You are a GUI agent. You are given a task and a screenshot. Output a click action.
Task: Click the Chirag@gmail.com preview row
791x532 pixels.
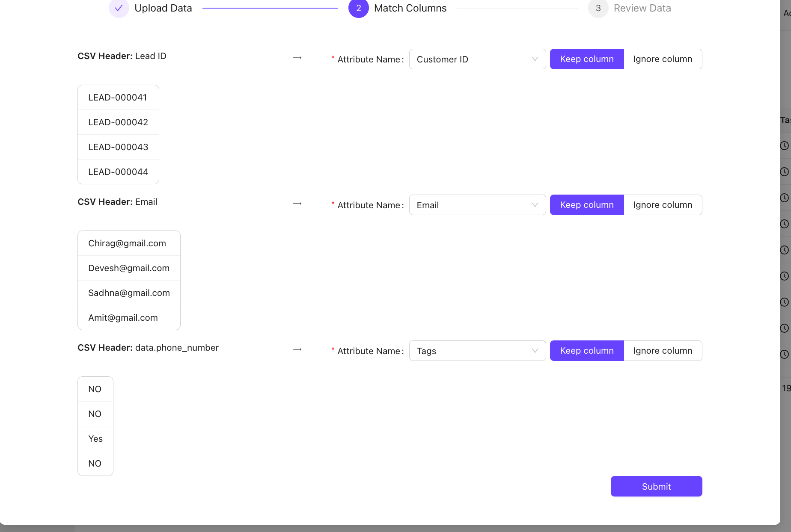click(128, 243)
